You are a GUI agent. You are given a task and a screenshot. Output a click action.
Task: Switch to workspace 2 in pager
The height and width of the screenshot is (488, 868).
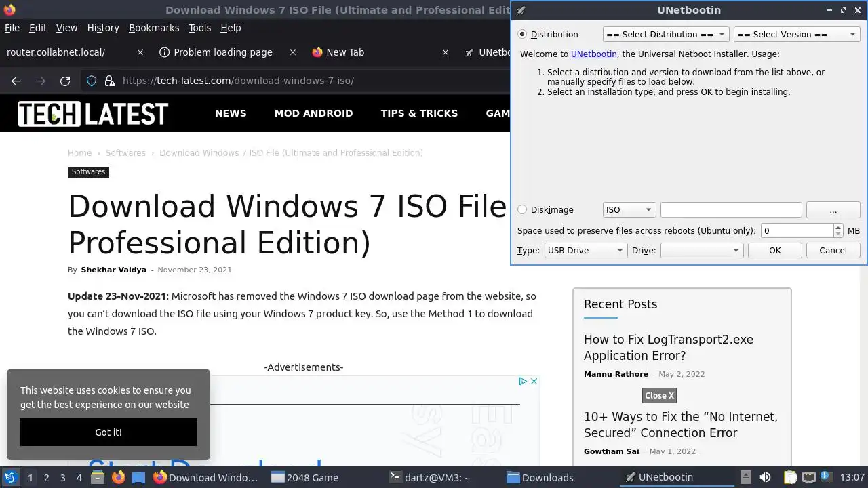click(x=46, y=478)
